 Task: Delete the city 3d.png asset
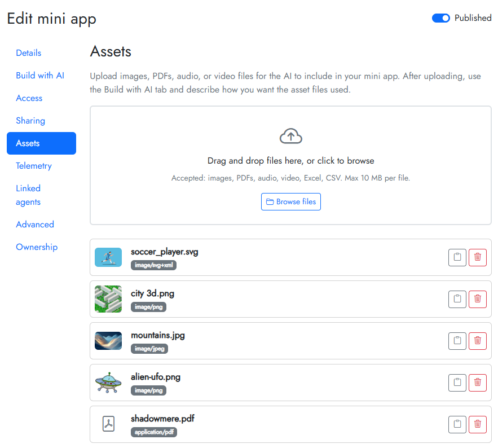478,299
